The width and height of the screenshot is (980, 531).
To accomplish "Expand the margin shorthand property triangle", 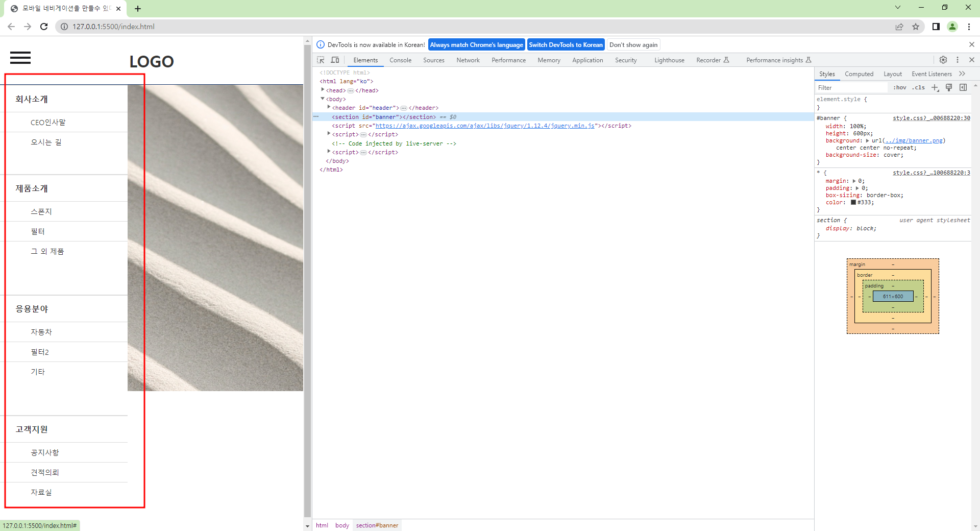I will click(x=854, y=181).
